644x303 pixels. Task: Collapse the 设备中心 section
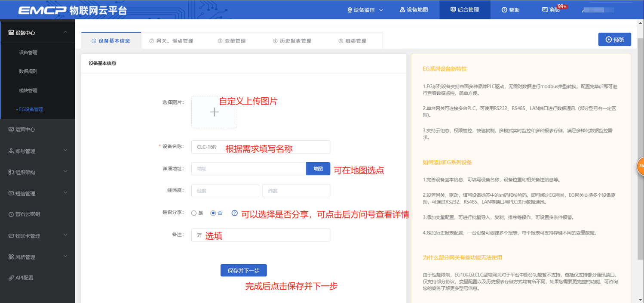65,32
